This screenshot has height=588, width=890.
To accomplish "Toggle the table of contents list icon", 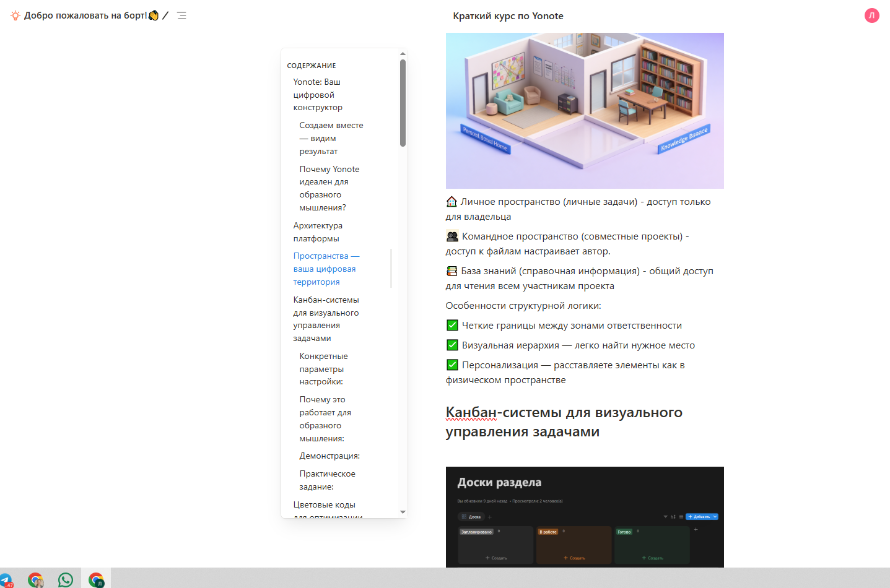I will [x=181, y=15].
